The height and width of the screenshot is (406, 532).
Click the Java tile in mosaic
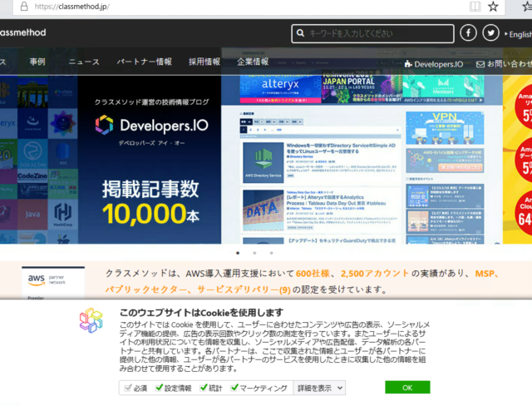tap(32, 215)
